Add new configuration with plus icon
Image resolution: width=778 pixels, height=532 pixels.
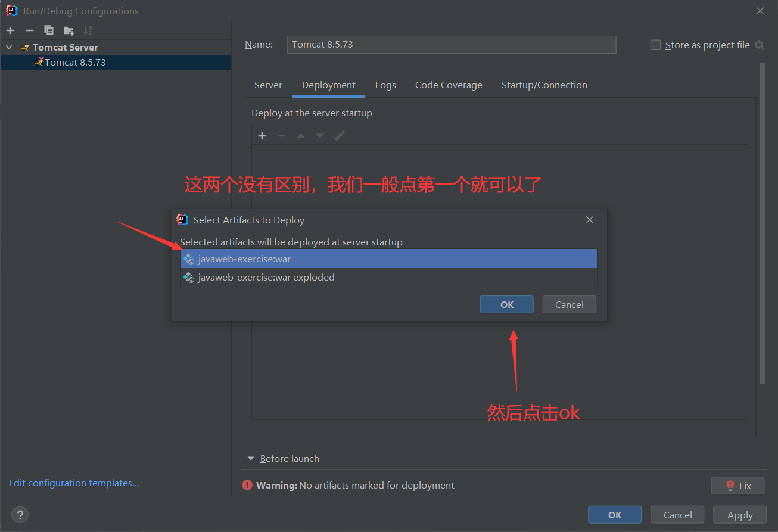(10, 30)
